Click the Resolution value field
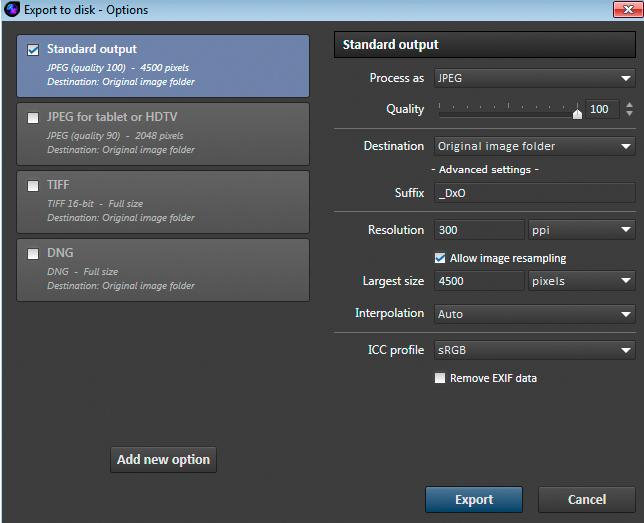The width and height of the screenshot is (644, 523). [x=479, y=230]
